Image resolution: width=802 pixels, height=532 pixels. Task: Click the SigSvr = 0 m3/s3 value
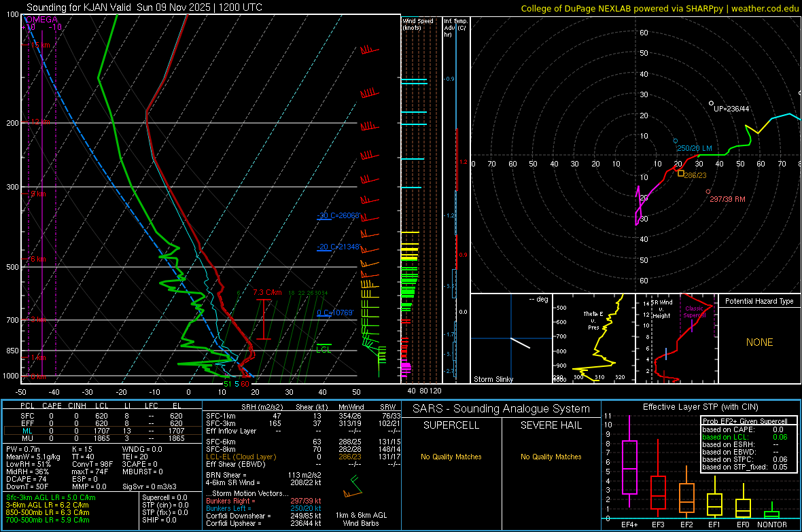click(150, 486)
